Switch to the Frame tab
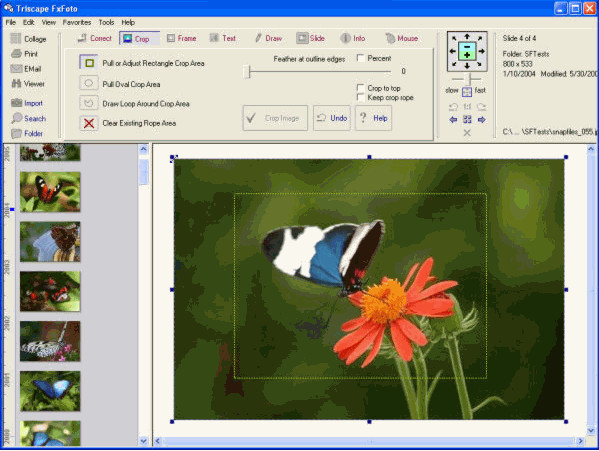This screenshot has height=451, width=599. pyautogui.click(x=182, y=38)
